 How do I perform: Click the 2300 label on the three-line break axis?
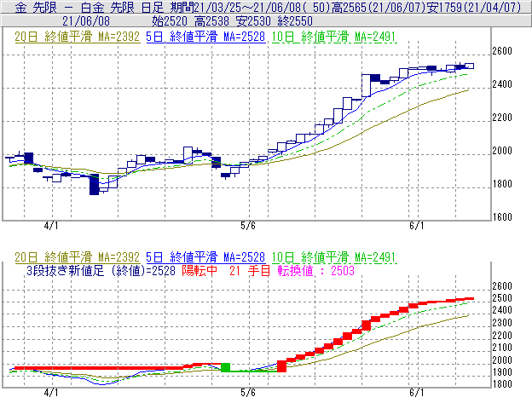[502, 323]
